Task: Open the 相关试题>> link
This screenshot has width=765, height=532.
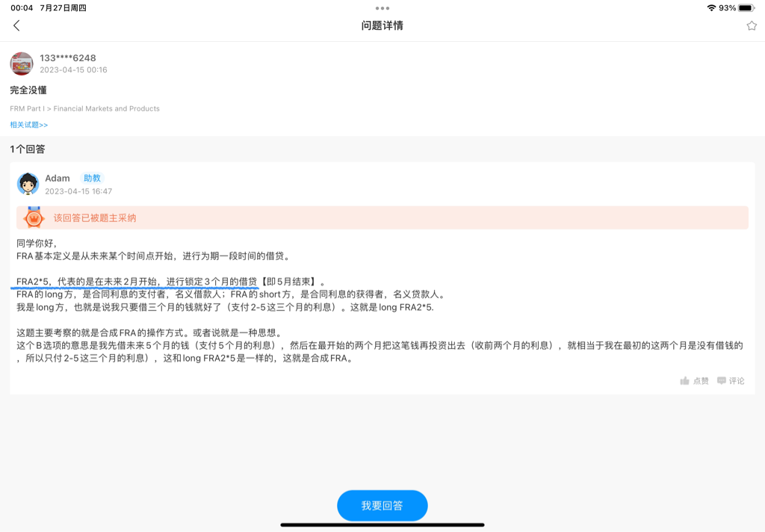Action: (x=29, y=125)
